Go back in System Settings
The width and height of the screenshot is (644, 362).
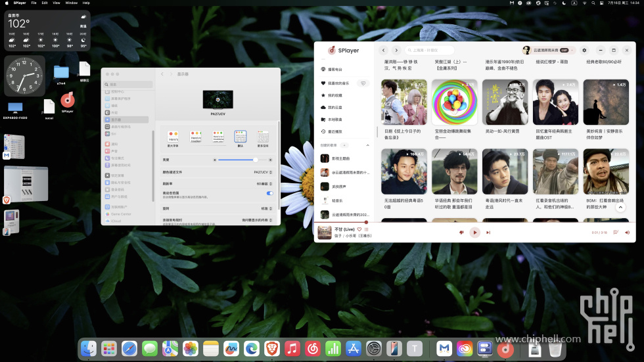click(x=162, y=74)
